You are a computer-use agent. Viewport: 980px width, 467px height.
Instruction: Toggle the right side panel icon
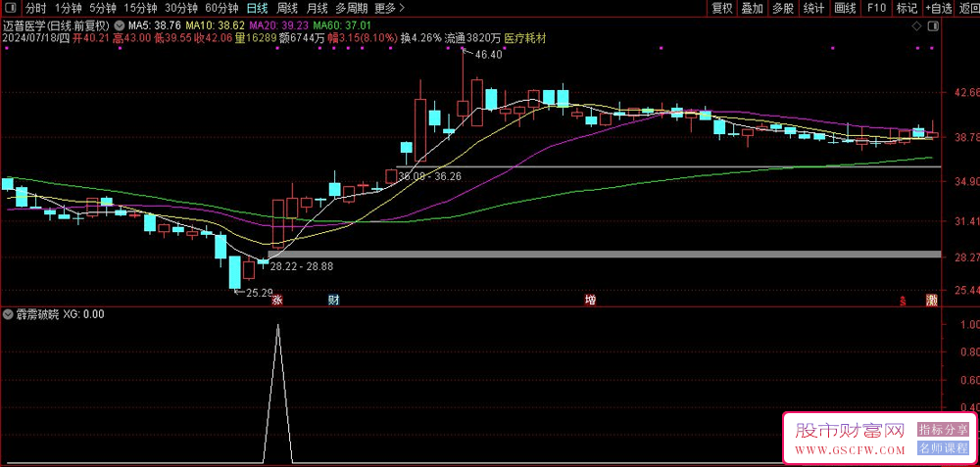click(x=933, y=26)
